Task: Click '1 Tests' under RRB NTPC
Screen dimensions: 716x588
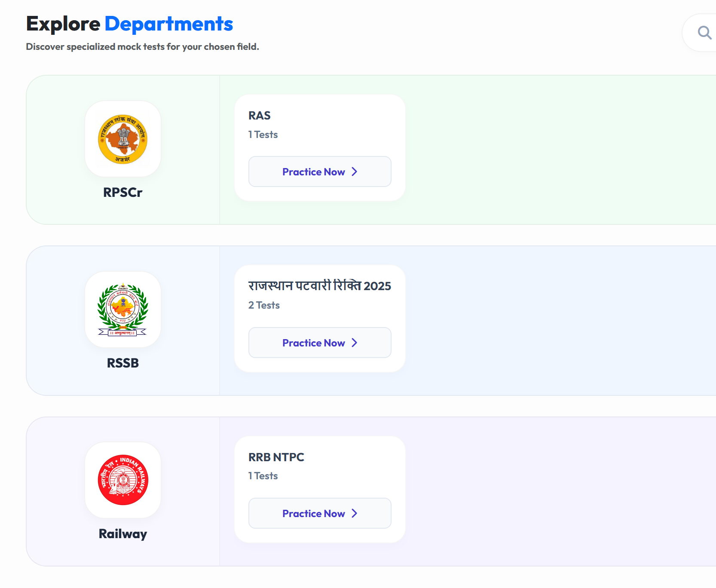Action: [263, 476]
